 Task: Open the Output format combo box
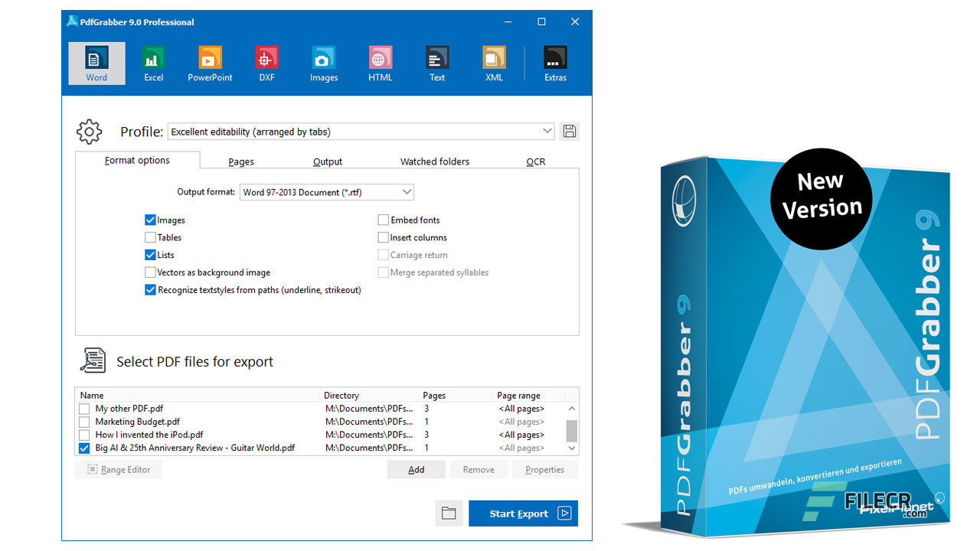(327, 192)
